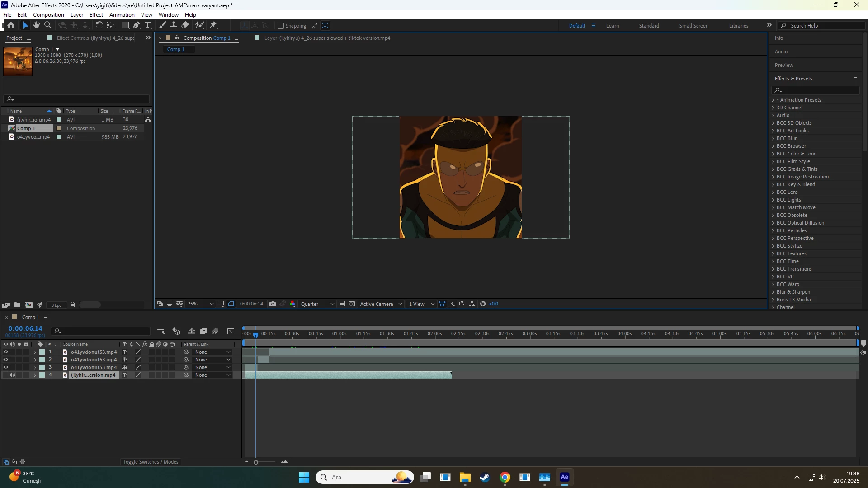Select the Zoom tool in toolbar
868x488 pixels.
[48, 25]
